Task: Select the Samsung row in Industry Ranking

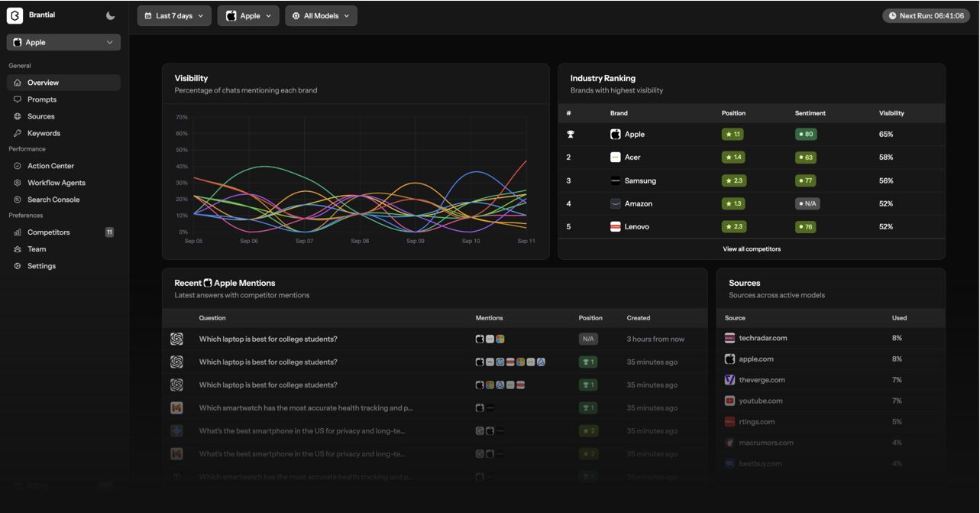Action: pyautogui.click(x=752, y=180)
